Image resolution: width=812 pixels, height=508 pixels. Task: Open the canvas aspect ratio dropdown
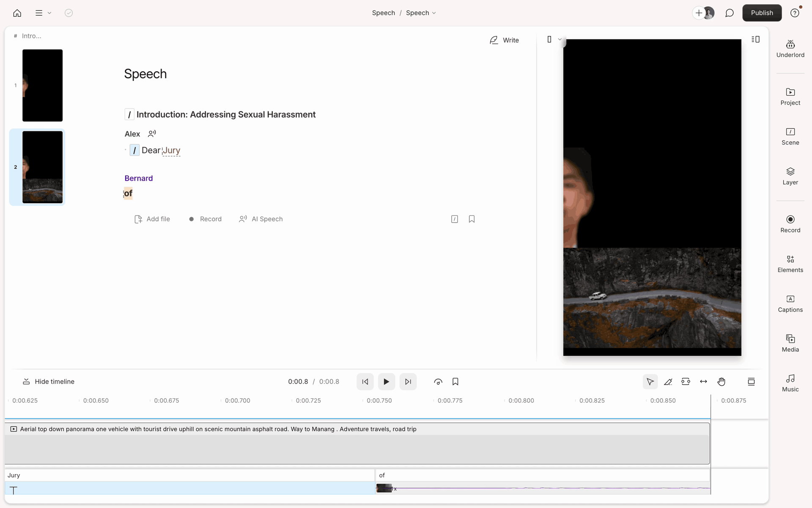pyautogui.click(x=554, y=39)
